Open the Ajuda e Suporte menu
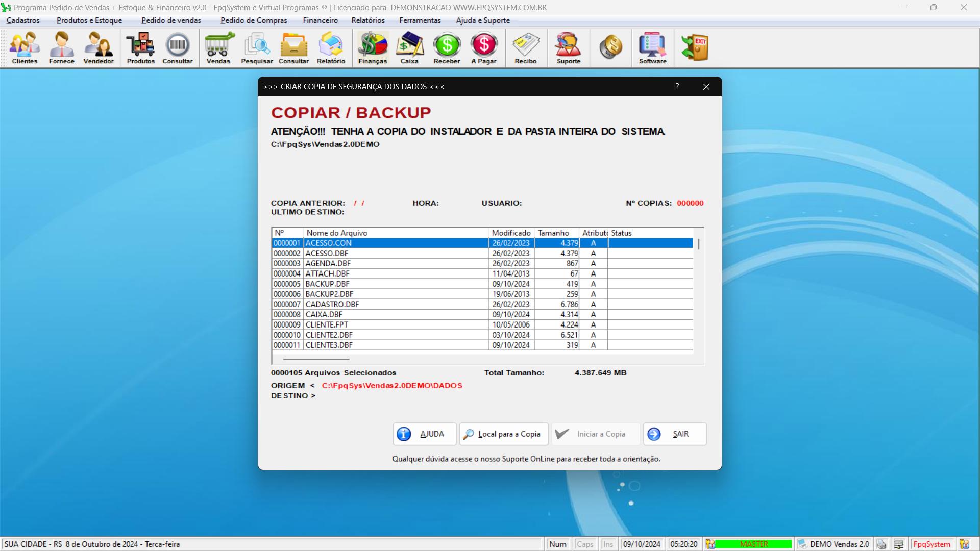Viewport: 980px width, 551px height. [x=483, y=20]
